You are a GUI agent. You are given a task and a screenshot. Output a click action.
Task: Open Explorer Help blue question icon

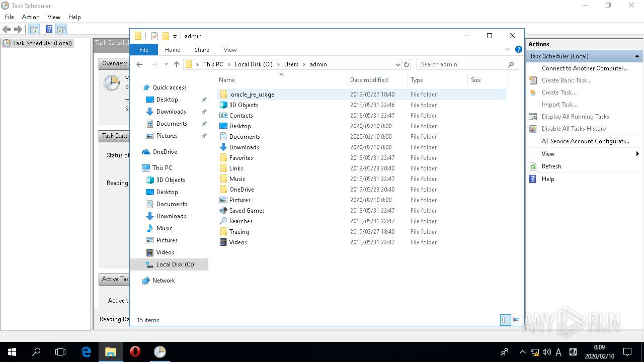point(518,49)
